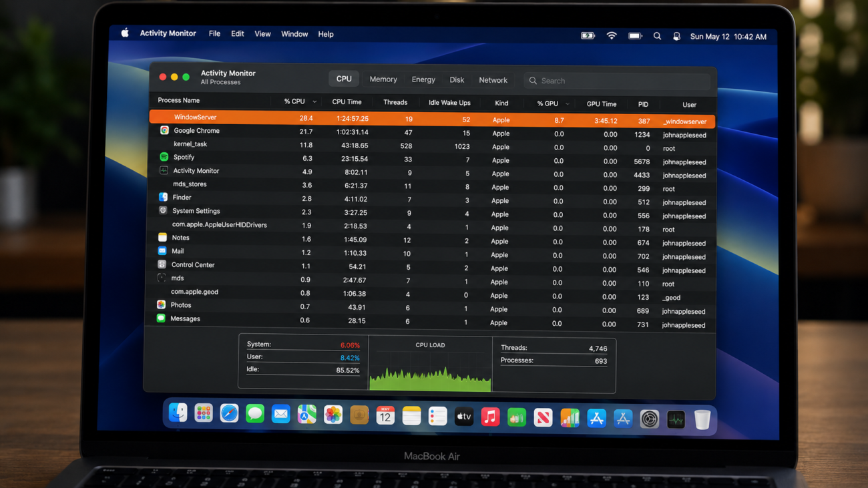The width and height of the screenshot is (868, 488).
Task: Open Messages from the Dock
Action: pos(255,414)
